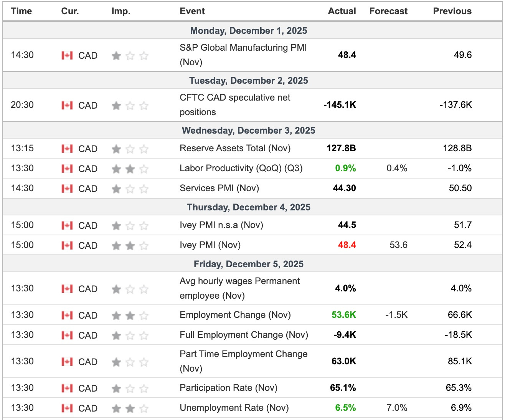Click importance stars for Services PMI
Screen dimensions: 505x420
click(130, 189)
